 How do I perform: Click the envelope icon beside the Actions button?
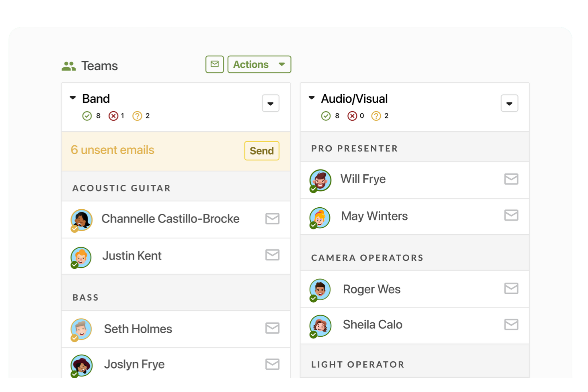point(215,64)
